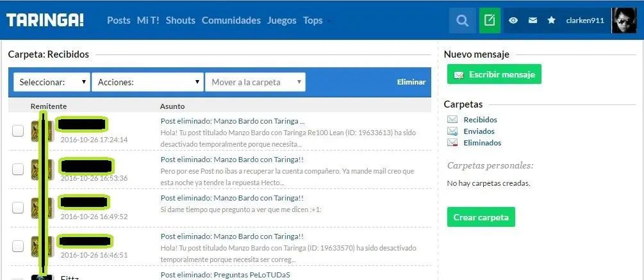The height and width of the screenshot is (280, 644).
Task: Click the Asunto column header
Action: (x=172, y=106)
